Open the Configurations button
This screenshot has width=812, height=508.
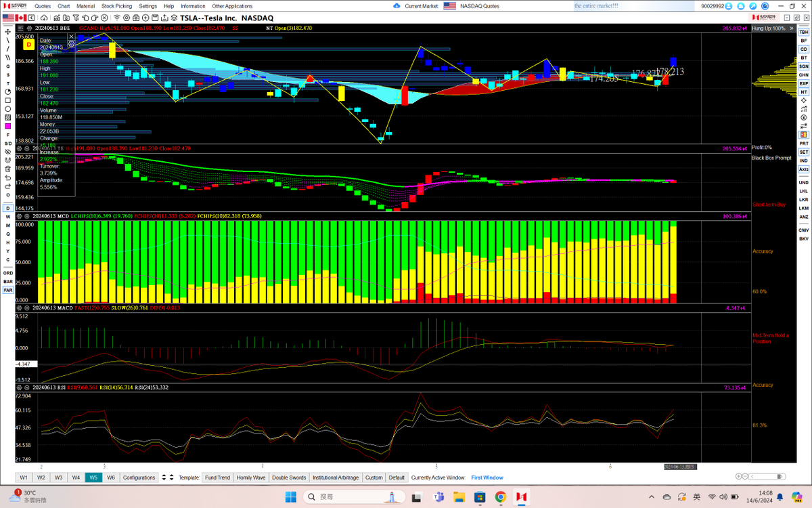[x=139, y=478]
